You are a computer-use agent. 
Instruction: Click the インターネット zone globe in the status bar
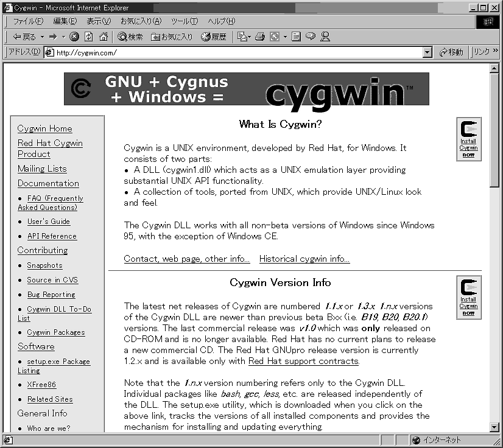(x=416, y=440)
